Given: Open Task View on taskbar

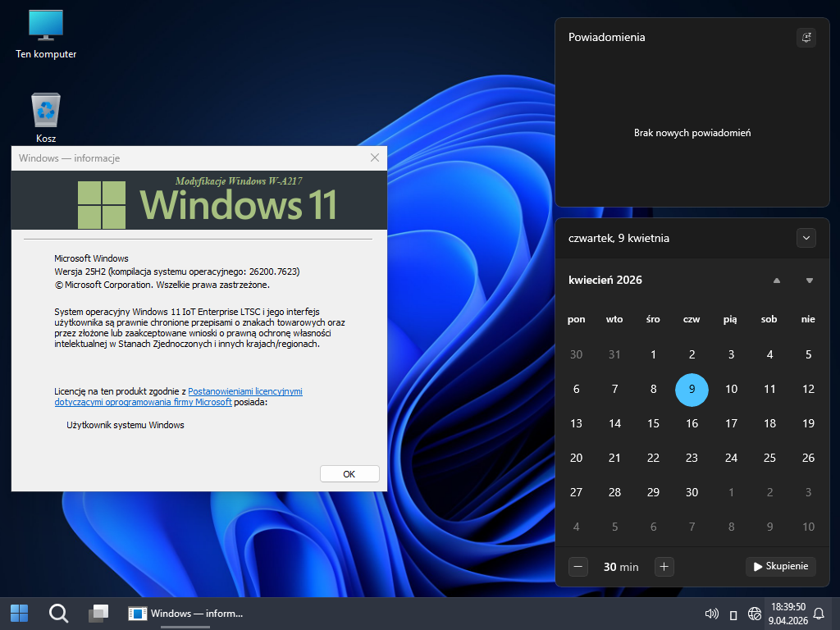Looking at the screenshot, I should (x=98, y=613).
